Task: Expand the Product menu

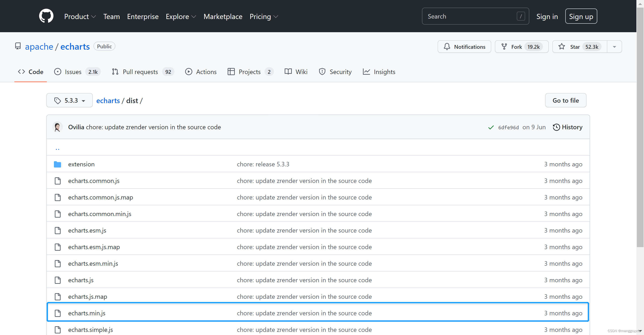Action: coord(80,17)
